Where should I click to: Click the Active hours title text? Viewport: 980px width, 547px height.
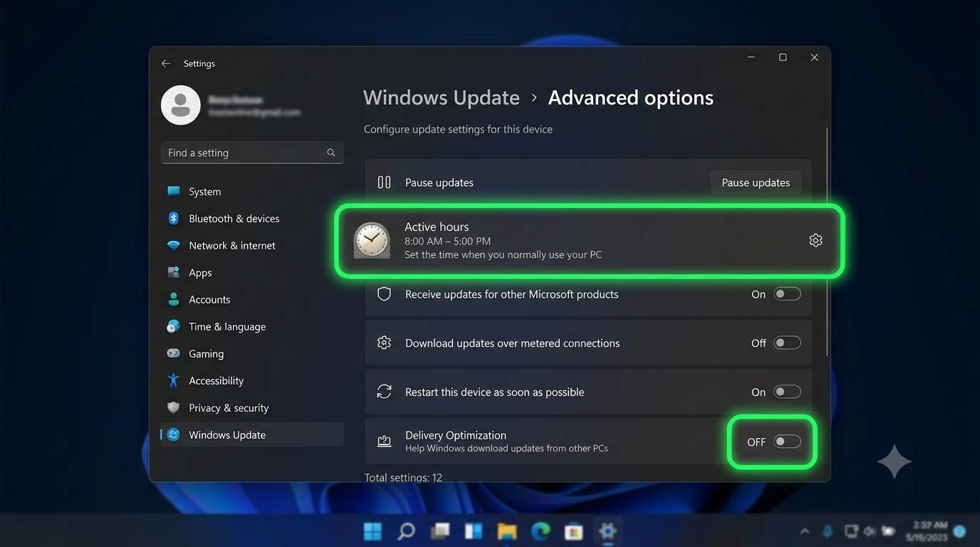click(437, 226)
